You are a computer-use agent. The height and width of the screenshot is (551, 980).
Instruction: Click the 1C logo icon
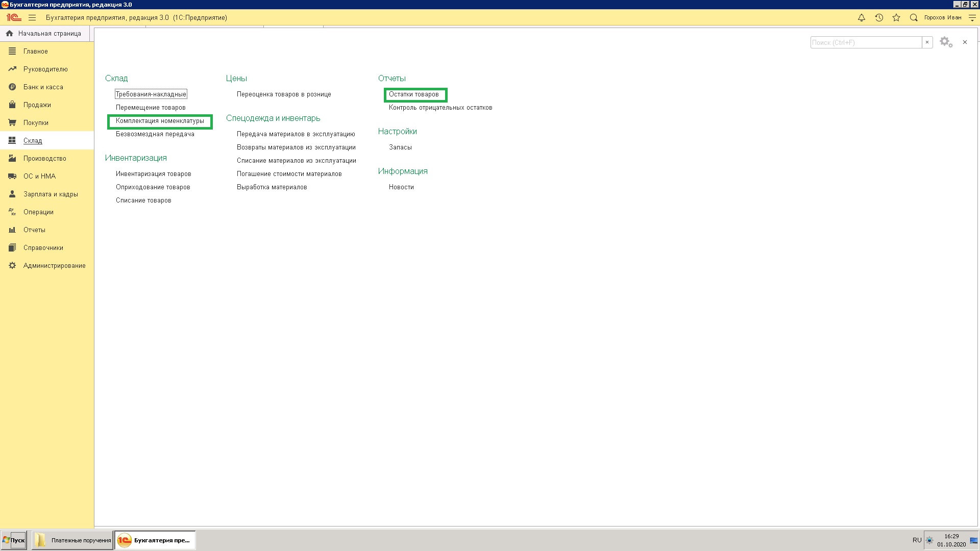(x=14, y=17)
